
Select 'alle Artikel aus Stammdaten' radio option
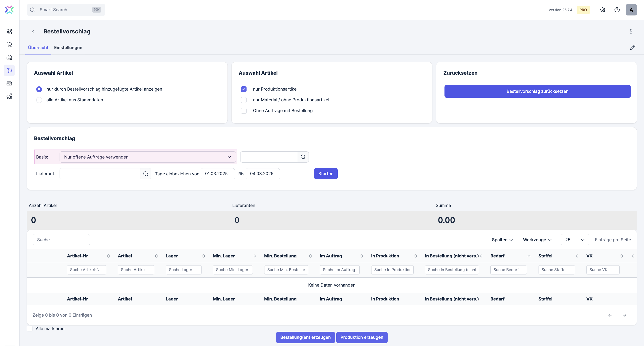coord(39,100)
